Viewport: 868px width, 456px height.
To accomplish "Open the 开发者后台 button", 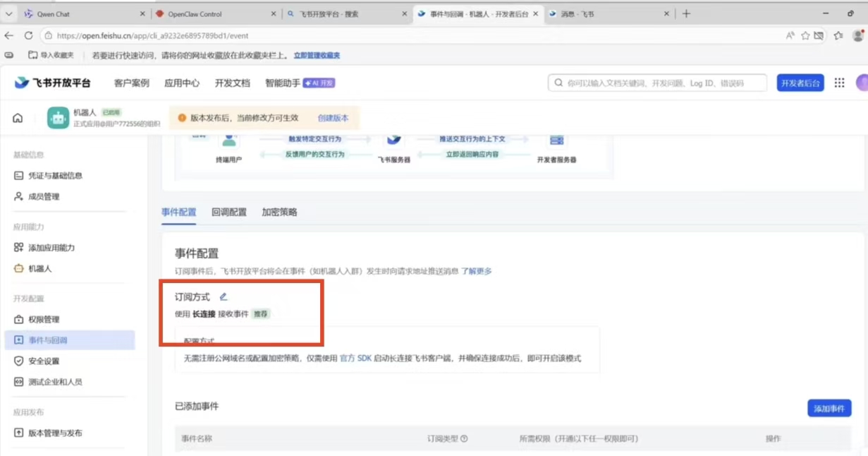I will tap(800, 83).
